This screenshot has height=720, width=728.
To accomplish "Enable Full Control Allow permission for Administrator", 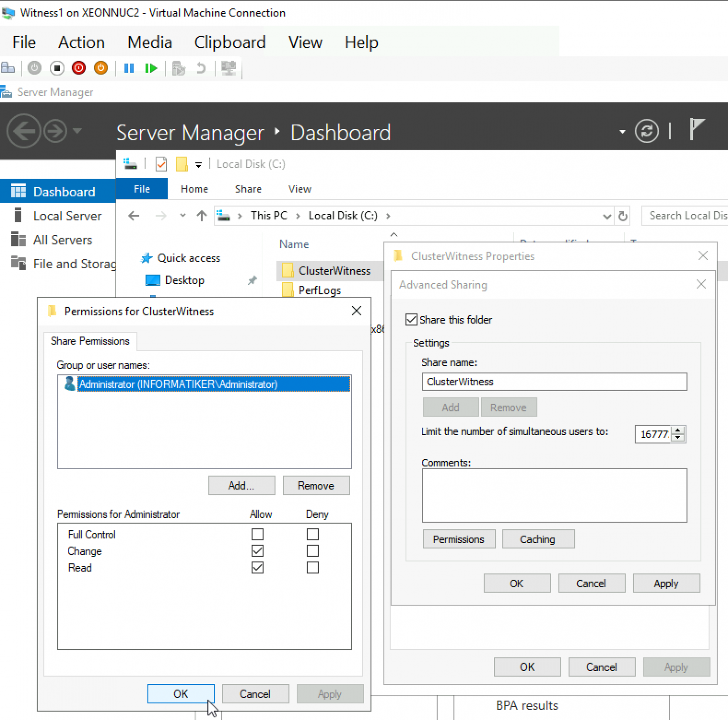I will pyautogui.click(x=257, y=534).
